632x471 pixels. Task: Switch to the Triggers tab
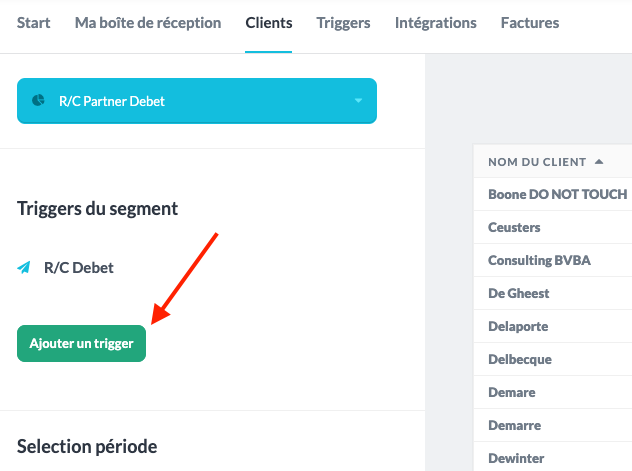tap(343, 23)
